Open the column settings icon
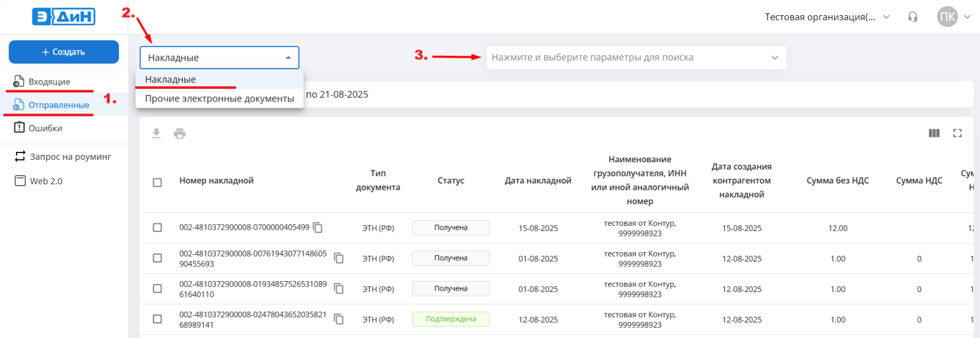The image size is (980, 338). 934,133
